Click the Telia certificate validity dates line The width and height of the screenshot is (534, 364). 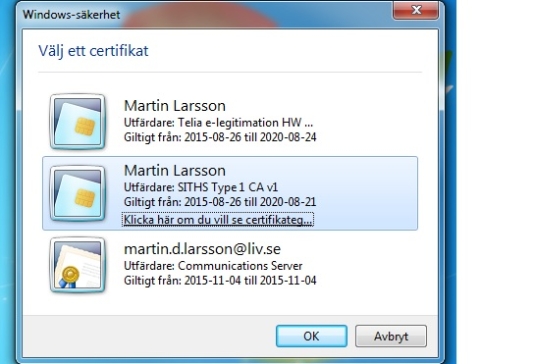[x=220, y=137]
